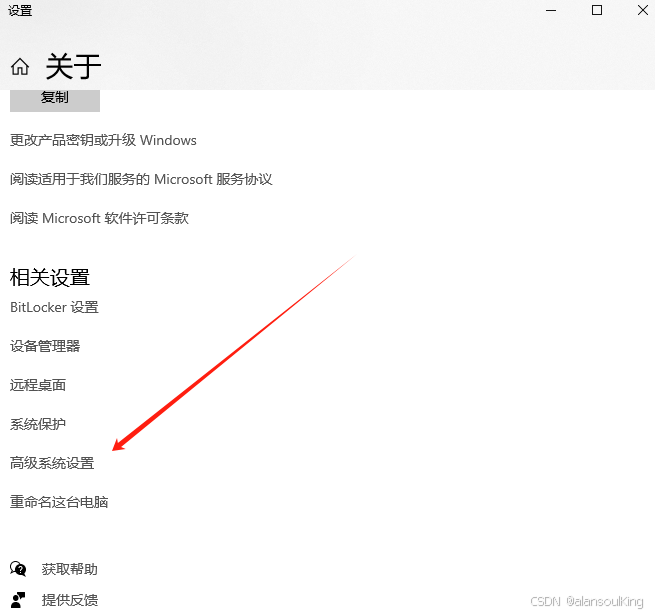Click the 关于 page title

[x=74, y=66]
